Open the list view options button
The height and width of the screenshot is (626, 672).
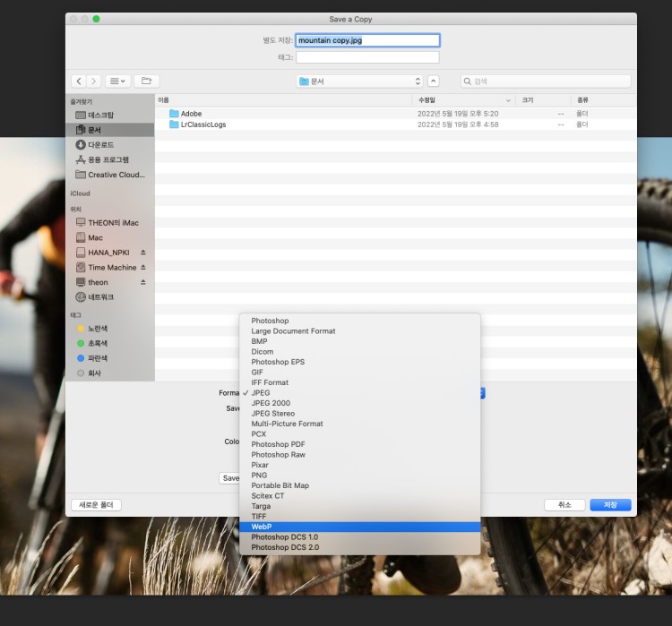[x=117, y=81]
